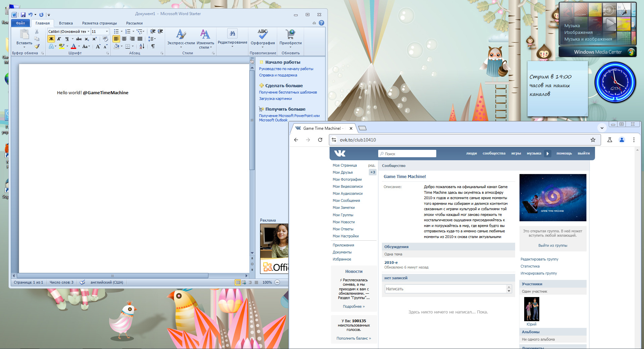This screenshot has height=349, width=644.
Task: Click the Format Painter brush icon
Action: 37,46
